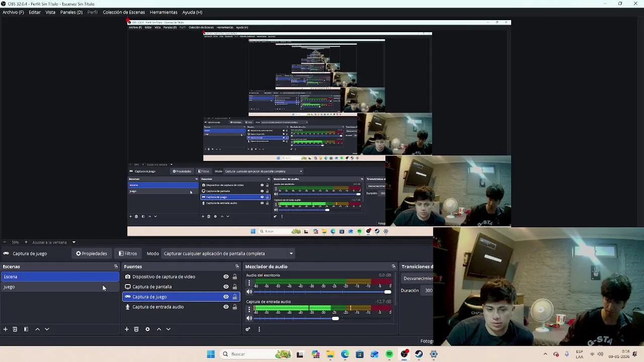Move source down arrow in Fuentes toolbar
Viewport: 644px width, 362px height.
[169, 329]
